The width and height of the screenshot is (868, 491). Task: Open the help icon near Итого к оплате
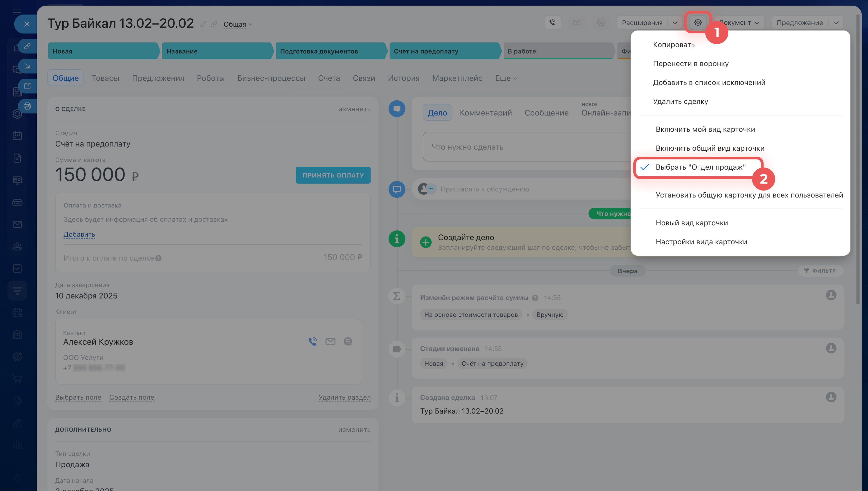tap(158, 258)
